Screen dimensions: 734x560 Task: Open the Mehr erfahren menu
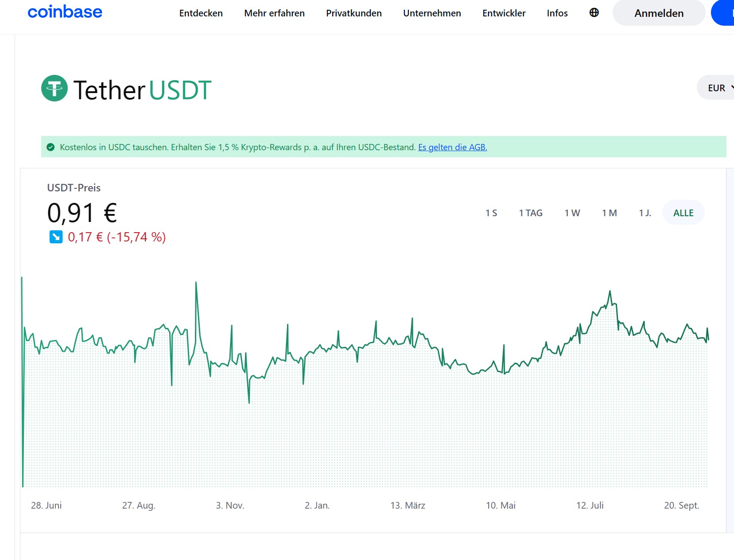274,13
